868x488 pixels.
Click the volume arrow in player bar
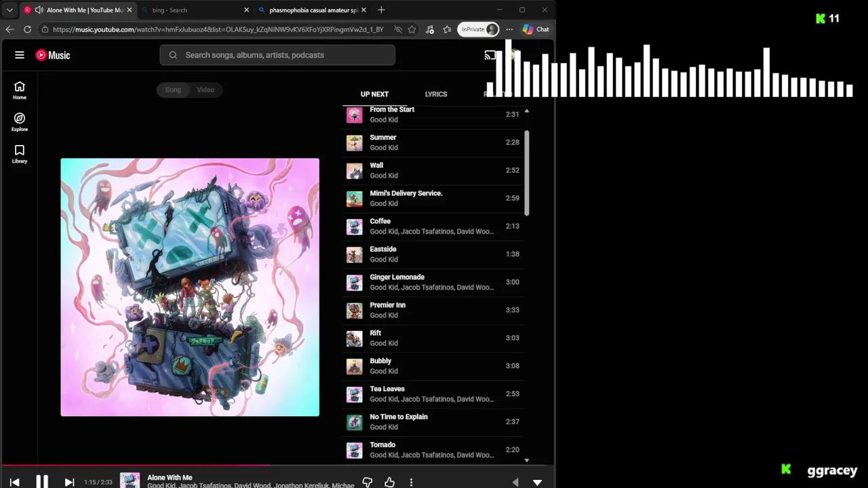pyautogui.click(x=515, y=482)
